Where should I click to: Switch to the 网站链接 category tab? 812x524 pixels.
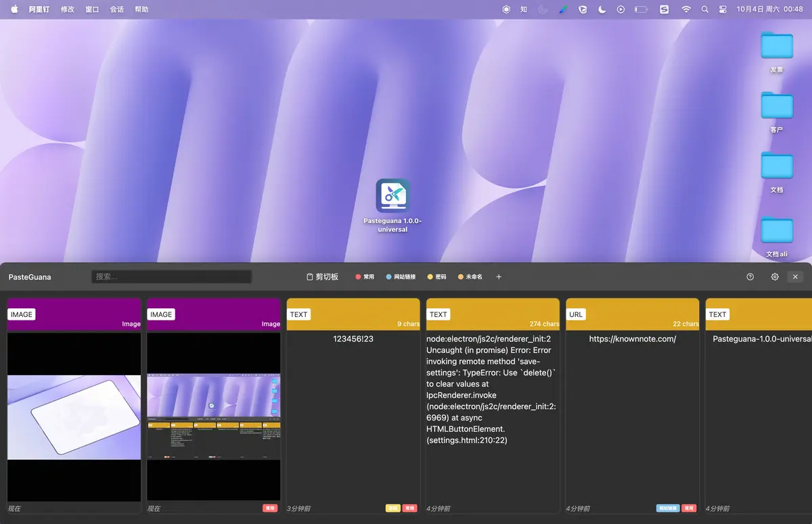pos(401,277)
